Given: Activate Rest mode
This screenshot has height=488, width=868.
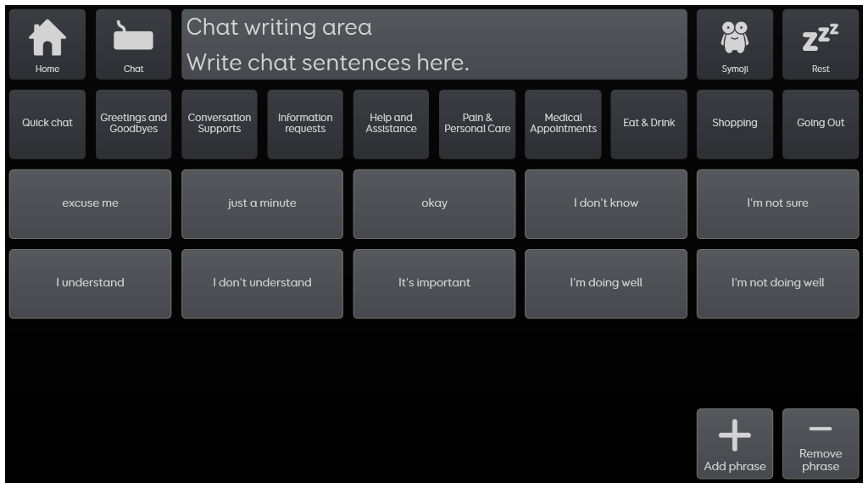Looking at the screenshot, I should click(821, 44).
